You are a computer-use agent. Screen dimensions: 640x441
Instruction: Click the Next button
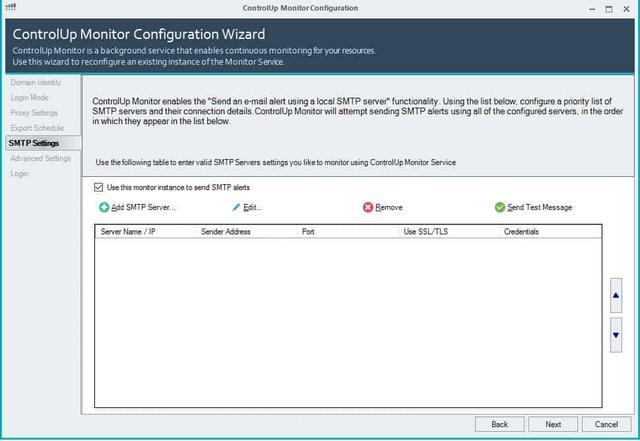point(553,424)
